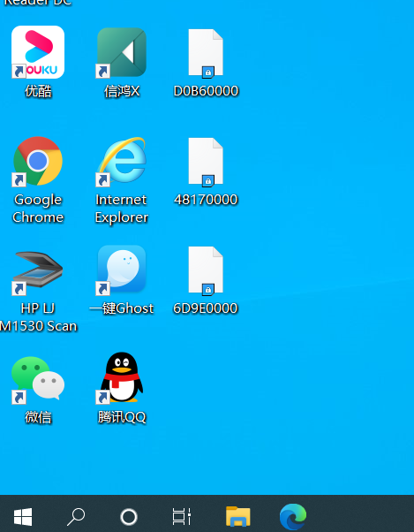This screenshot has width=414, height=532.
Task: Click the 信鸿X label text
Action: click(x=122, y=91)
